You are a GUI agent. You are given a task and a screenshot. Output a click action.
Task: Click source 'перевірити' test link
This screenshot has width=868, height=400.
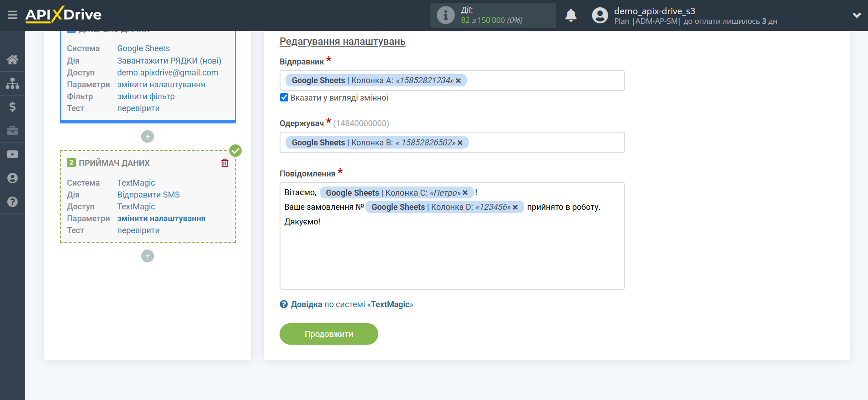coord(138,108)
